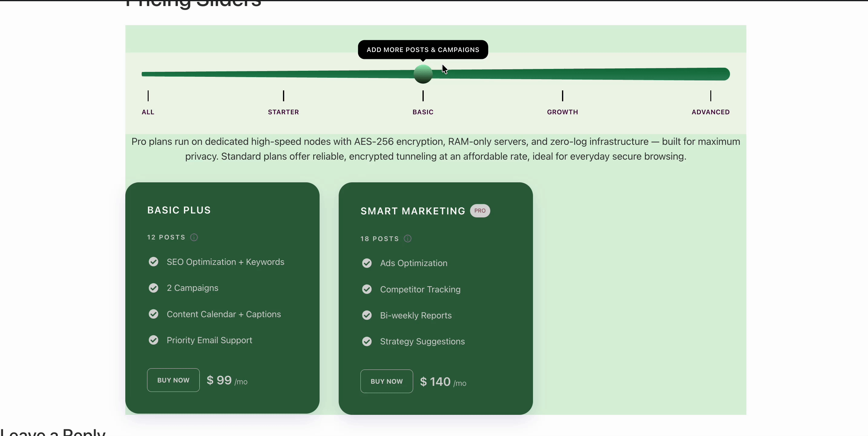Open the ADD MORE POSTS & CAMPAIGNS tooltip bubble
The width and height of the screenshot is (868, 436).
click(x=423, y=50)
